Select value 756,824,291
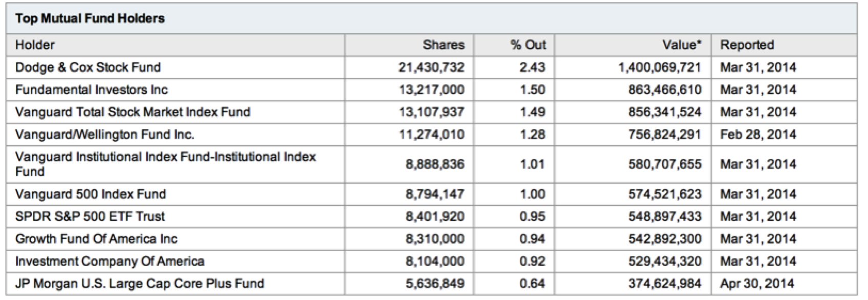Screen dimensions: 868x300 [665, 135]
